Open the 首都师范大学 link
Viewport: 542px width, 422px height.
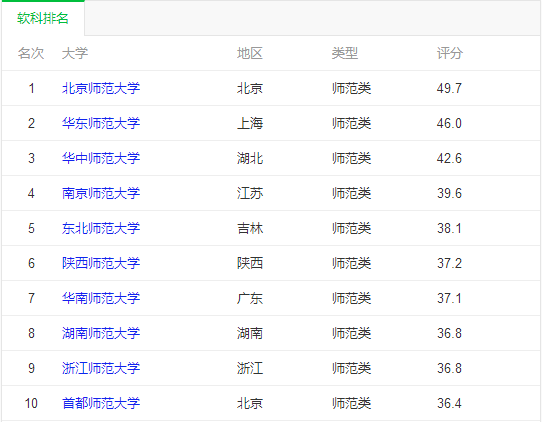101,403
